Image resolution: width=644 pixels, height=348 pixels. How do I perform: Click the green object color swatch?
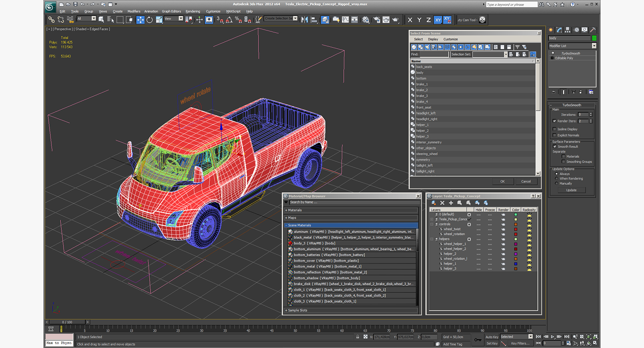click(594, 38)
